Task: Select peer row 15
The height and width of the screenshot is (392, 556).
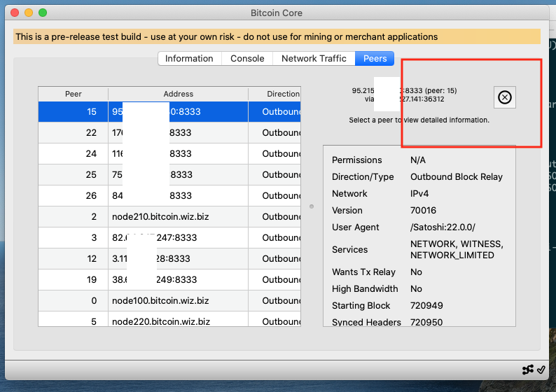Action: (x=169, y=111)
